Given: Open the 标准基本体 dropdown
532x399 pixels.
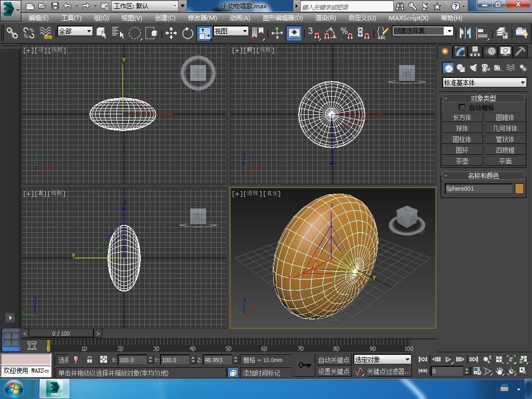Looking at the screenshot, I should (484, 83).
